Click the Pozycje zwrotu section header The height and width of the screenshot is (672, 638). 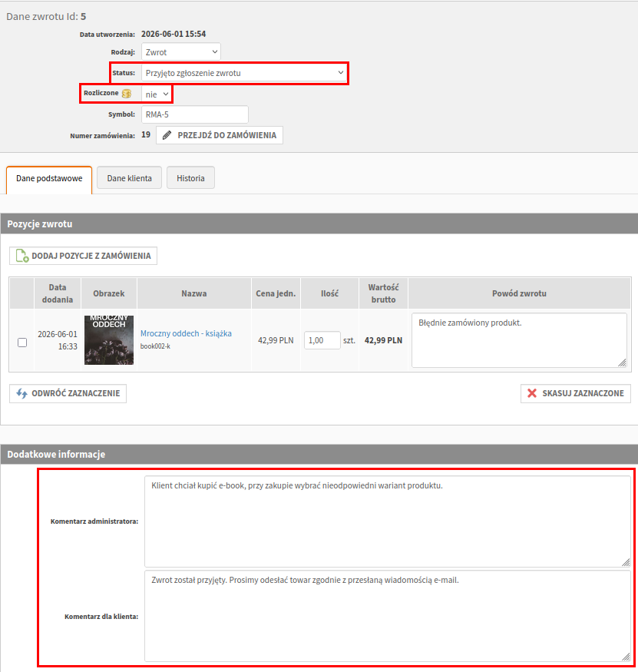[319, 223]
